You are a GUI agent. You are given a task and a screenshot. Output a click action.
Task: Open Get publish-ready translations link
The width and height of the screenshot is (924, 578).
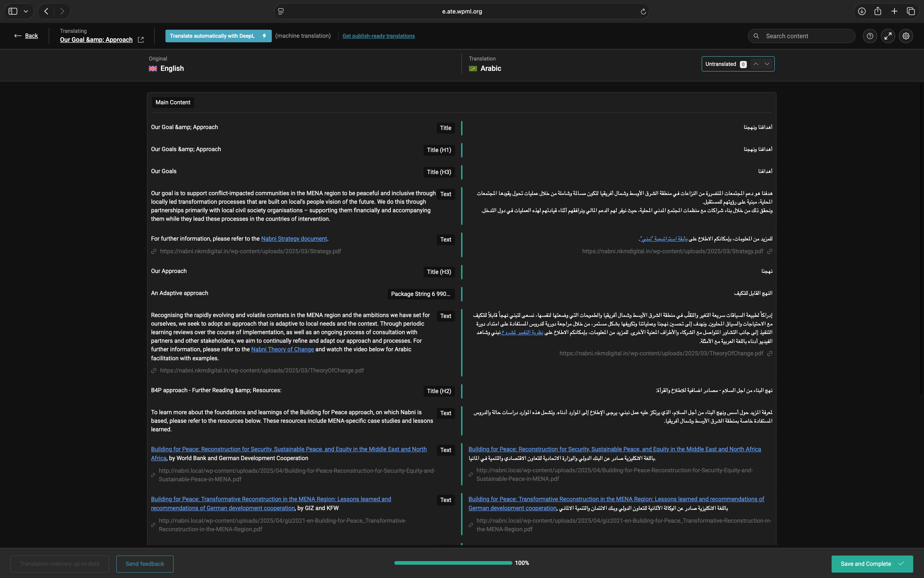coord(378,36)
